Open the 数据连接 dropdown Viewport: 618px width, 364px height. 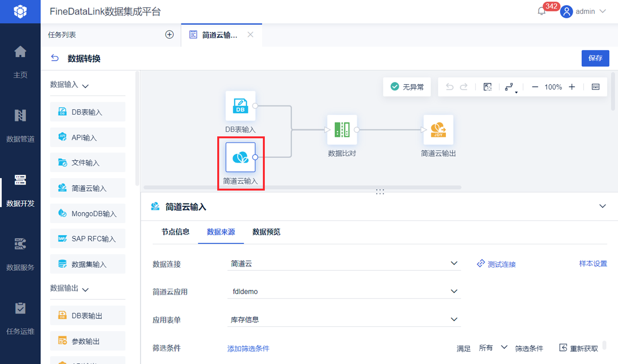click(344, 263)
